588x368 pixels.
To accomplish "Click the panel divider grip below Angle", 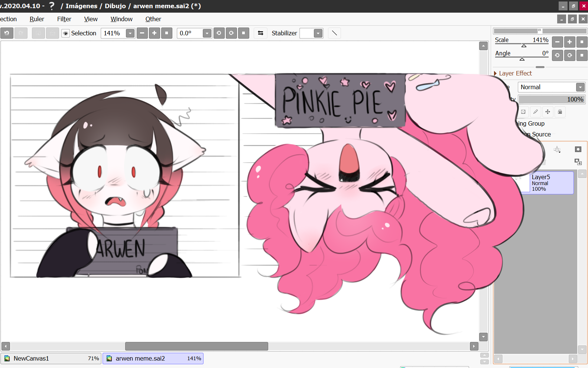I will pos(540,67).
